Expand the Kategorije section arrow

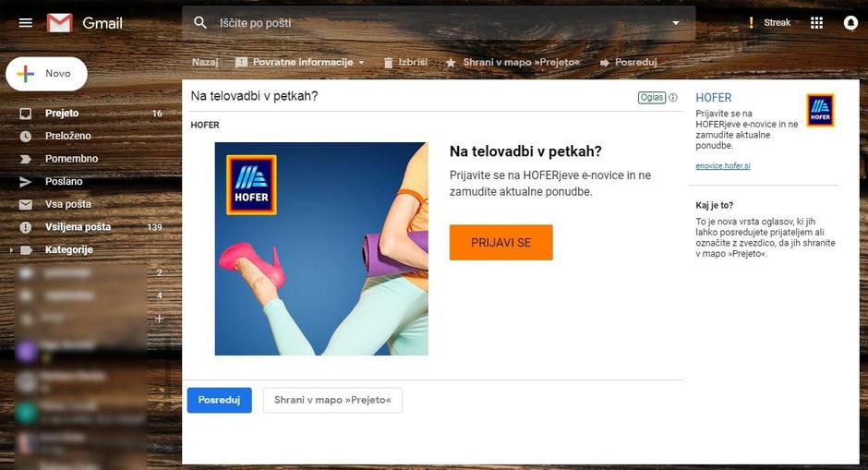(x=12, y=249)
